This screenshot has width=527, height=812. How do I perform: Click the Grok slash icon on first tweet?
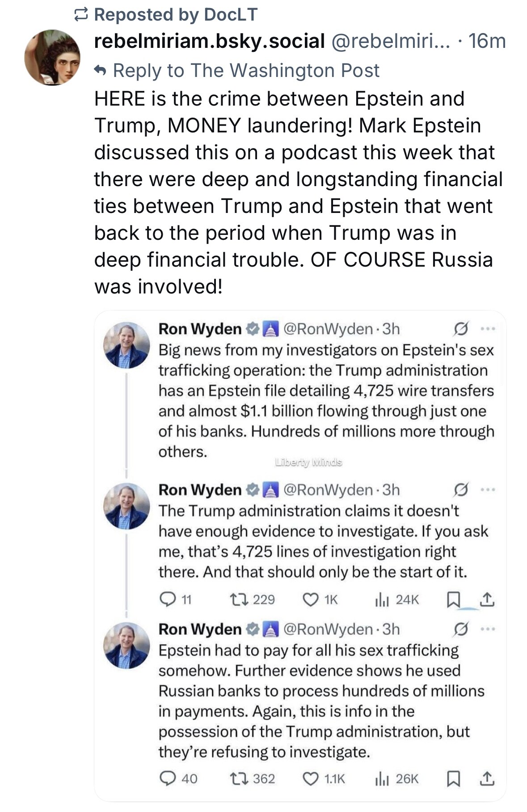pos(460,329)
